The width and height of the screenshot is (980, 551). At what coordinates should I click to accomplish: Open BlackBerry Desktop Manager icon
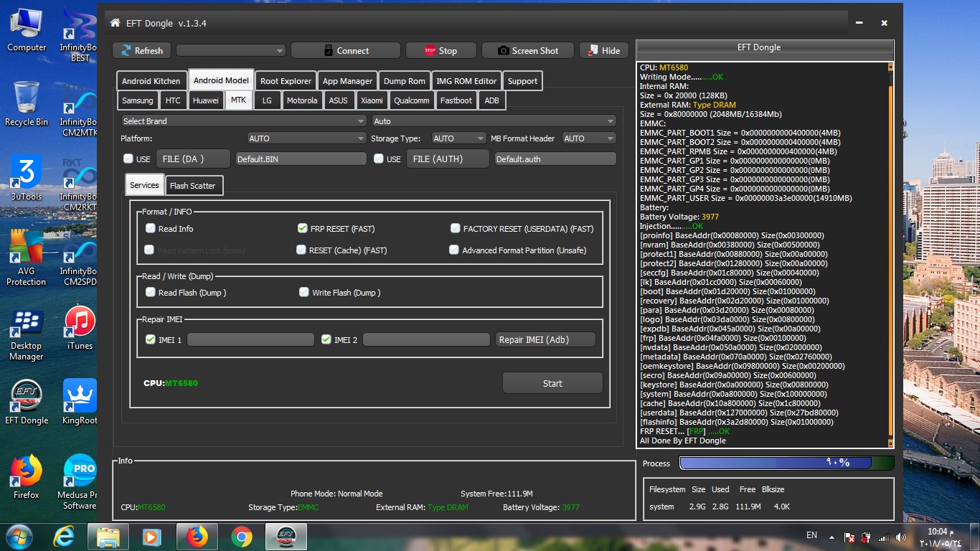[x=27, y=334]
